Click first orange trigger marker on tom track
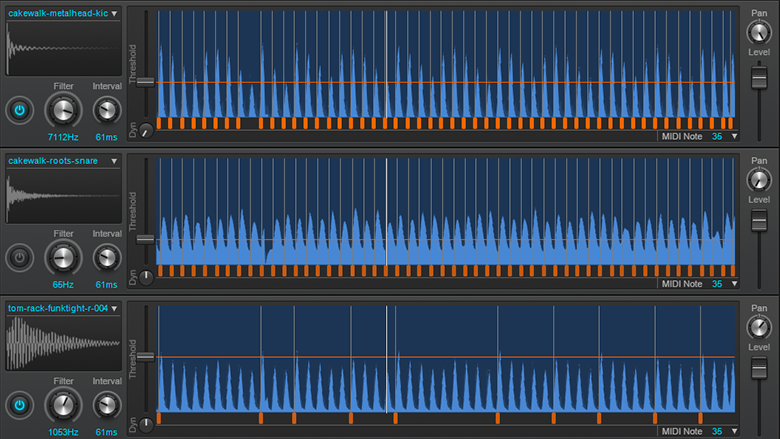 click(x=159, y=418)
